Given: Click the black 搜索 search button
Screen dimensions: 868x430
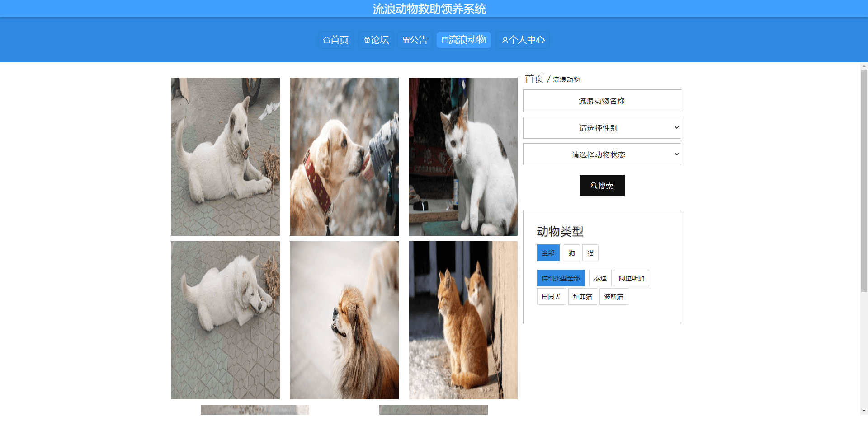Looking at the screenshot, I should point(602,186).
